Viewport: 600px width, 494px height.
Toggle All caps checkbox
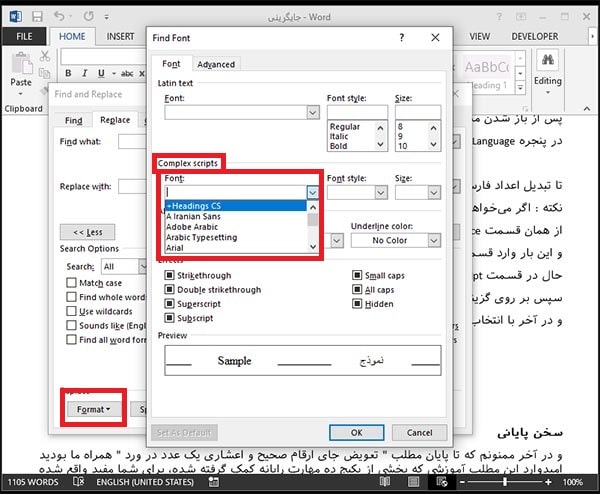coord(357,289)
